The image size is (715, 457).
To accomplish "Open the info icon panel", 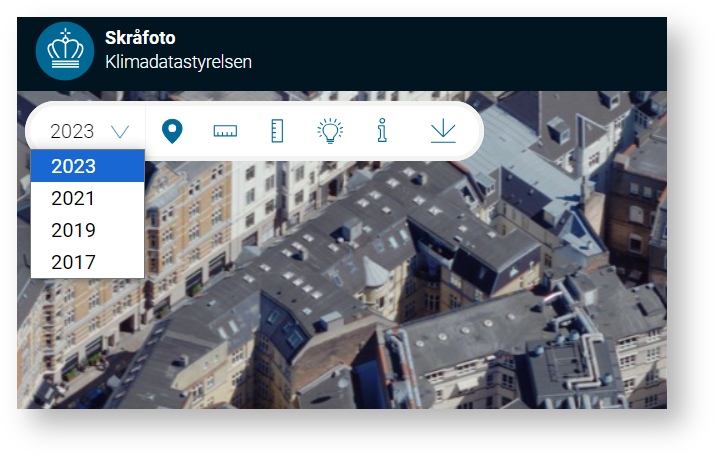I will point(381,131).
